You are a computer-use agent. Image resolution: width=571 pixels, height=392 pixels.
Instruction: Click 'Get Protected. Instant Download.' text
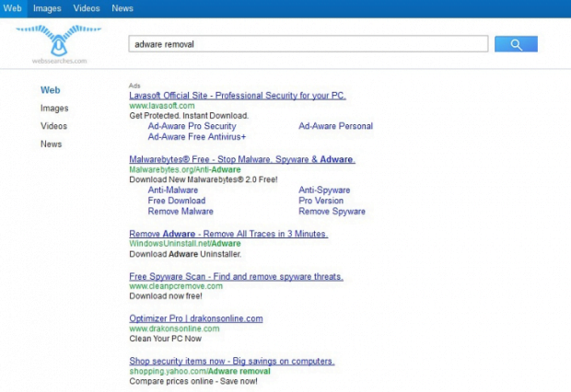pos(189,116)
